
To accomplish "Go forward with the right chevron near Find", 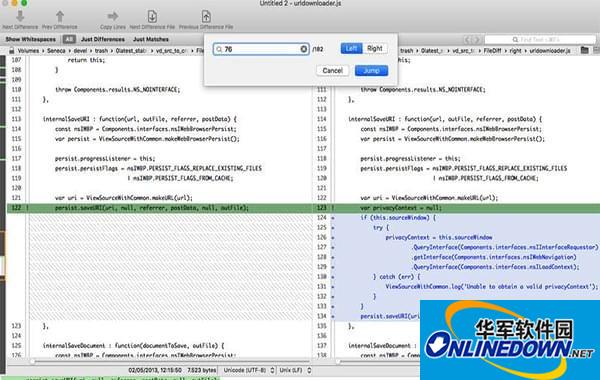I will 477,39.
